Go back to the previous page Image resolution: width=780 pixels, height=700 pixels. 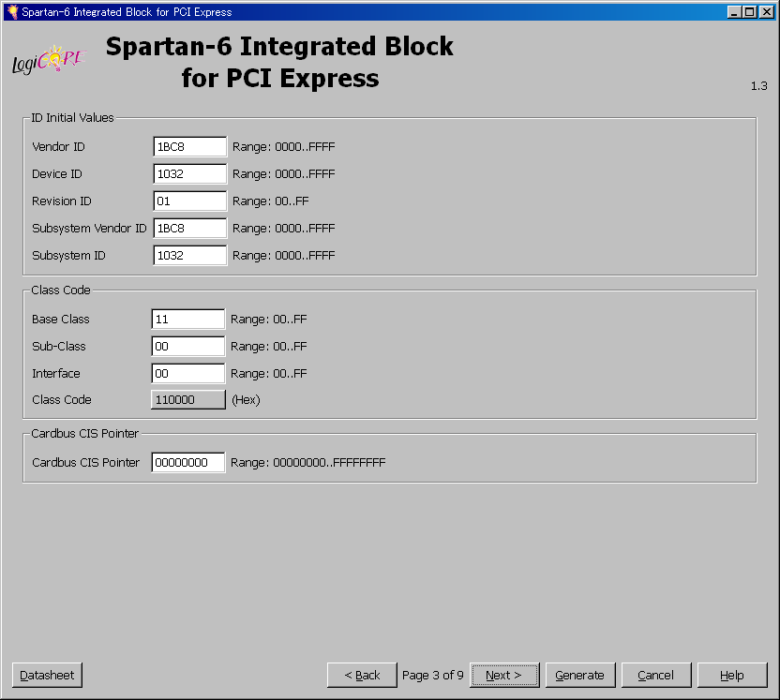point(362,675)
